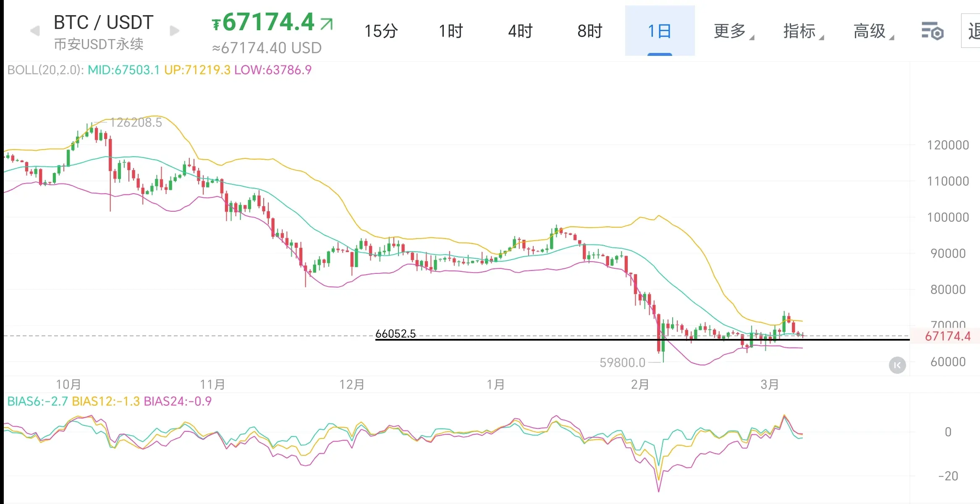980x504 pixels.
Task: Choose the 8时 chart interval
Action: [x=590, y=31]
